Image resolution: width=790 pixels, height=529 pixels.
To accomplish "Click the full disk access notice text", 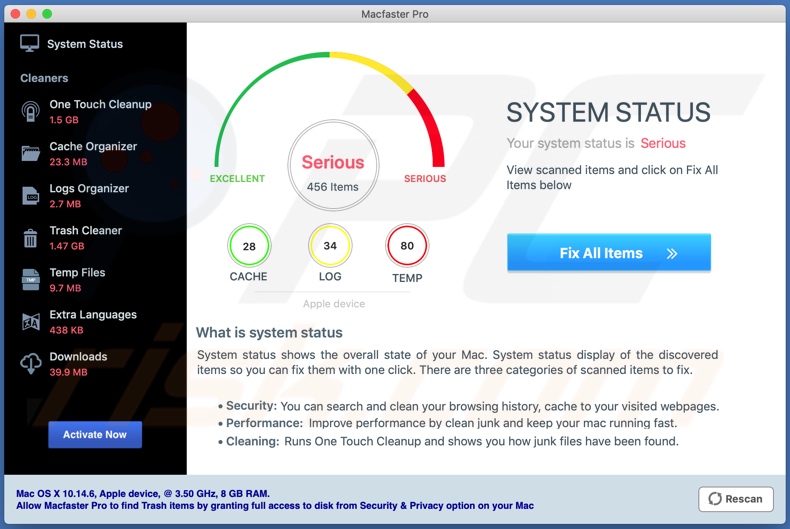I will [275, 505].
